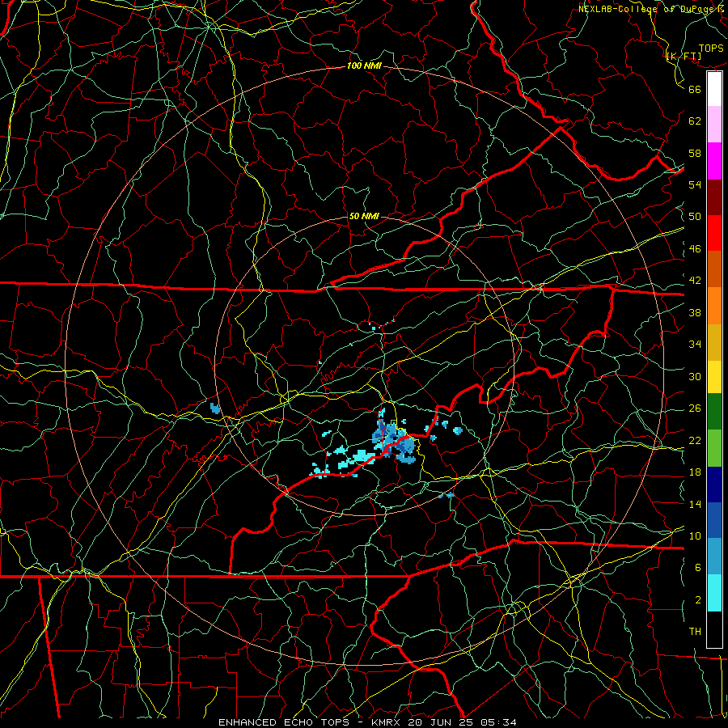Click the 66 legend value
Screen dimensions: 728x728
(x=695, y=89)
